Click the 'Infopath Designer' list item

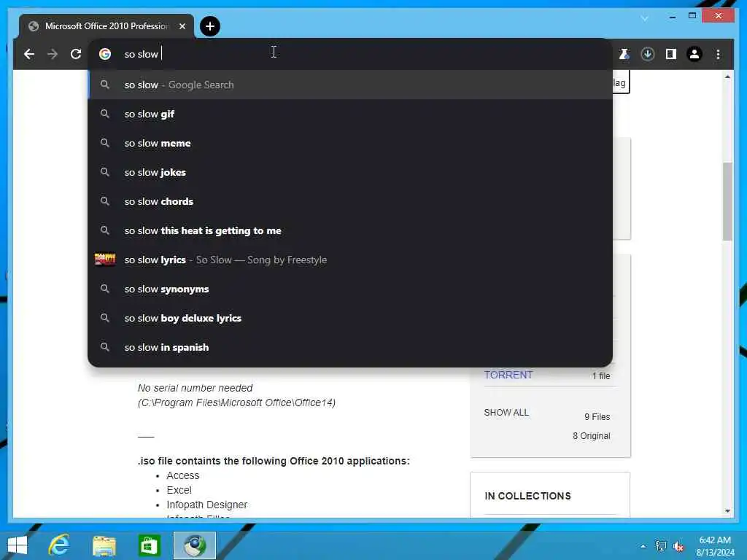click(x=206, y=505)
